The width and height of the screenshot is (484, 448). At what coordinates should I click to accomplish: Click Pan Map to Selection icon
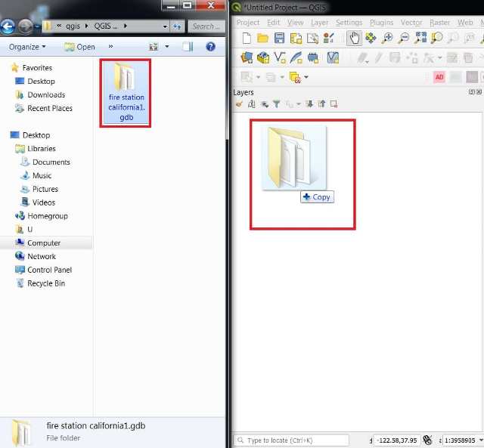click(371, 38)
